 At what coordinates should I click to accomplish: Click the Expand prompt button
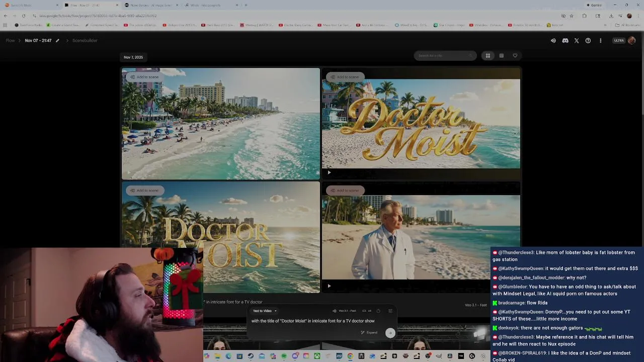point(369,332)
